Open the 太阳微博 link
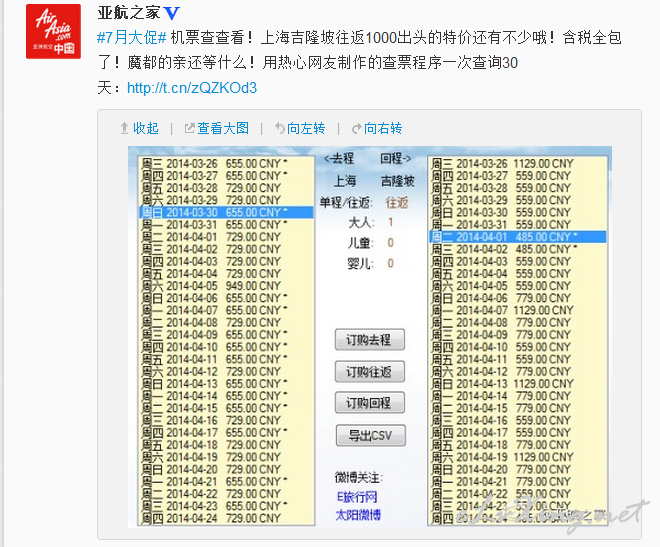The height and width of the screenshot is (547, 660). click(358, 515)
